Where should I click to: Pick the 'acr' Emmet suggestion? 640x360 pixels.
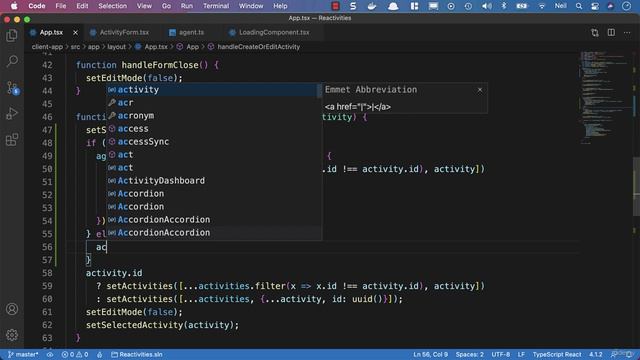coord(212,103)
